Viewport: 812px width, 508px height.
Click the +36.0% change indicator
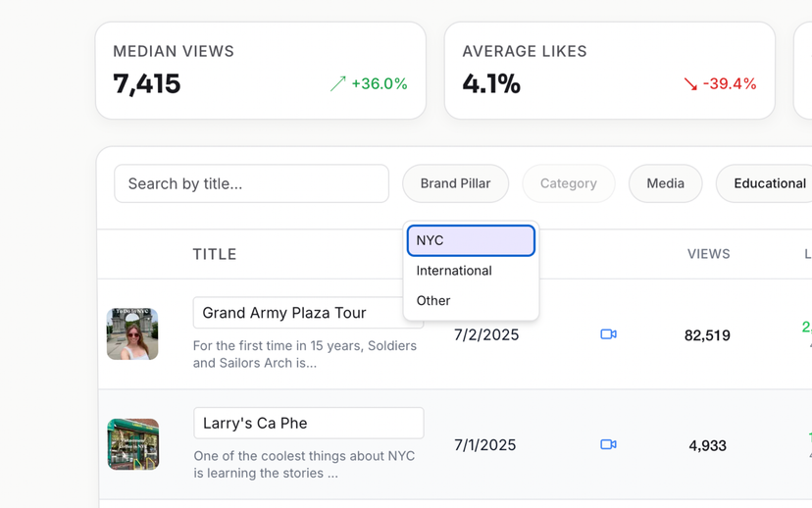point(380,84)
